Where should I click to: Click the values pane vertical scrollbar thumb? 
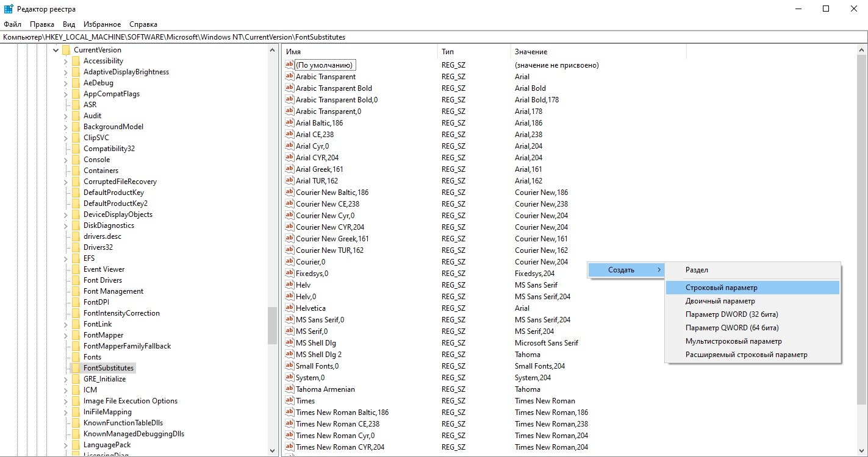[861, 230]
